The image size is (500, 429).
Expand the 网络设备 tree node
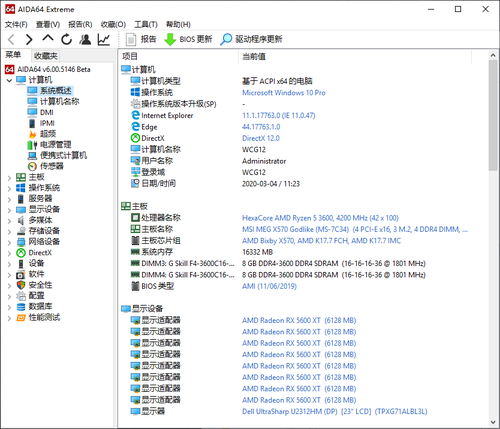9,243
